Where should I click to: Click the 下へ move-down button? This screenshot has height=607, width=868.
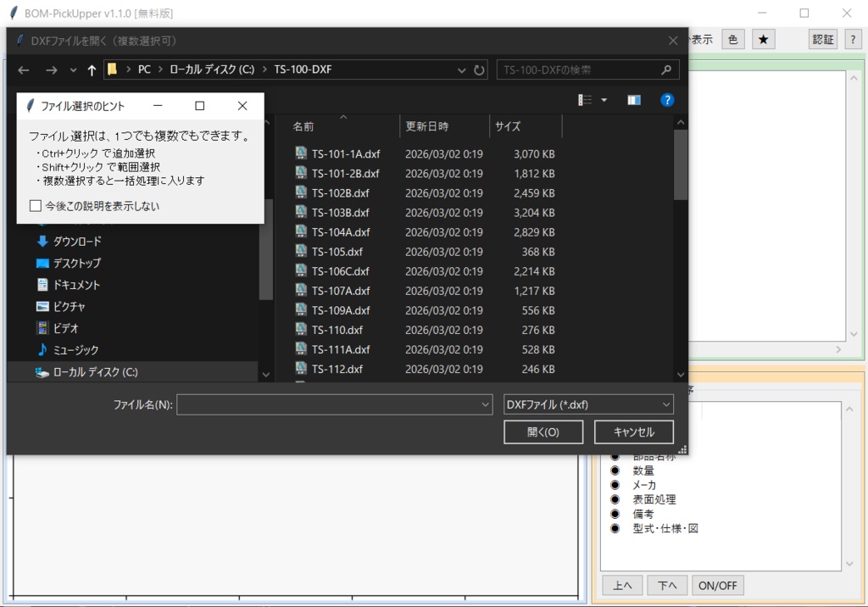(667, 586)
